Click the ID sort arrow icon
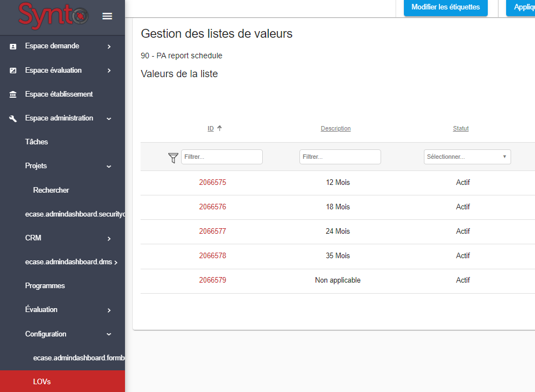 pos(219,128)
